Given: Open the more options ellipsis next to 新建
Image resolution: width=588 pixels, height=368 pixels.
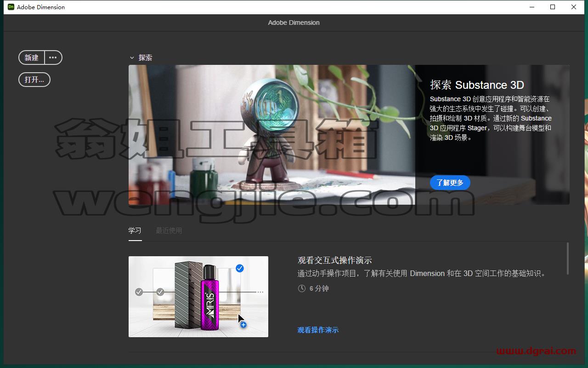Looking at the screenshot, I should coord(53,57).
